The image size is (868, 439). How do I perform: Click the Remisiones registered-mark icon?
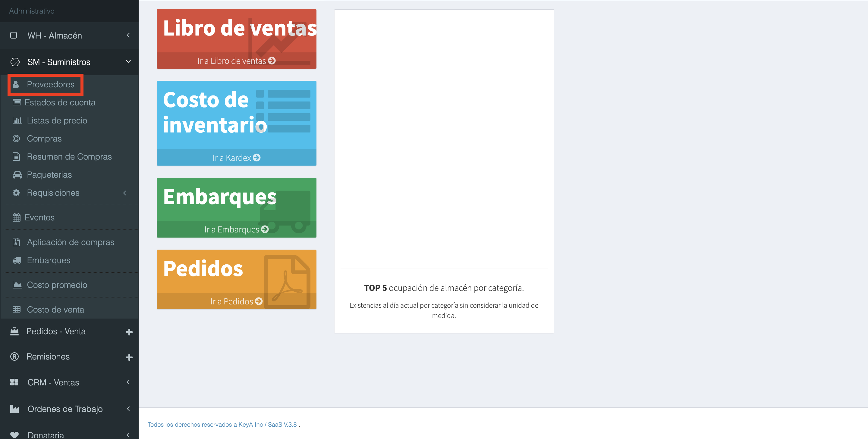click(14, 356)
